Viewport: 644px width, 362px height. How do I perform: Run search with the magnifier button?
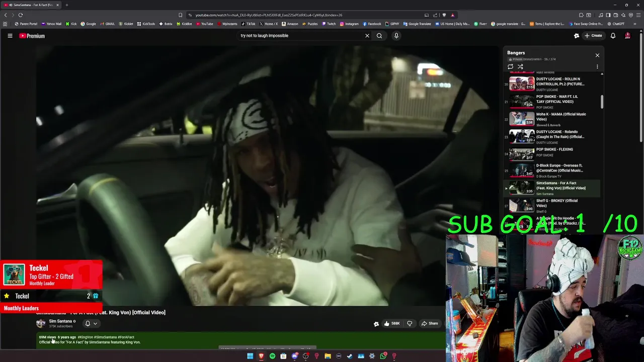[x=379, y=36]
